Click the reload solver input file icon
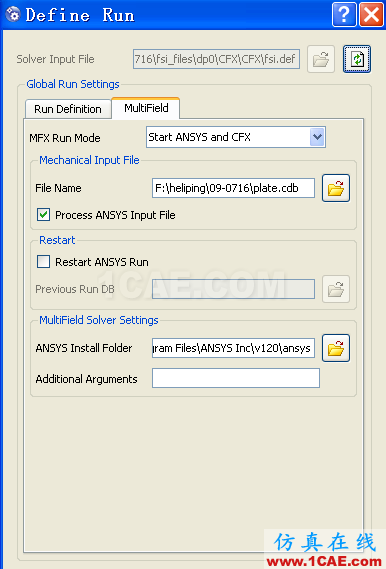 click(x=357, y=59)
